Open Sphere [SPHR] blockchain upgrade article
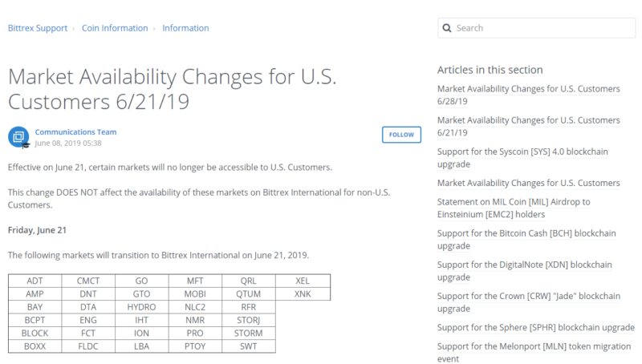 click(x=535, y=327)
